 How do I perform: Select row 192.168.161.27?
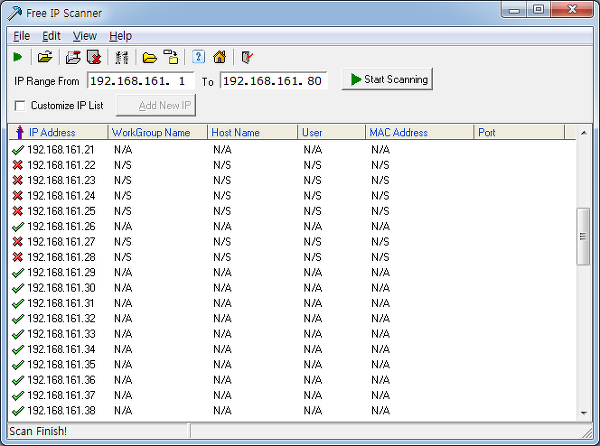tap(292, 242)
